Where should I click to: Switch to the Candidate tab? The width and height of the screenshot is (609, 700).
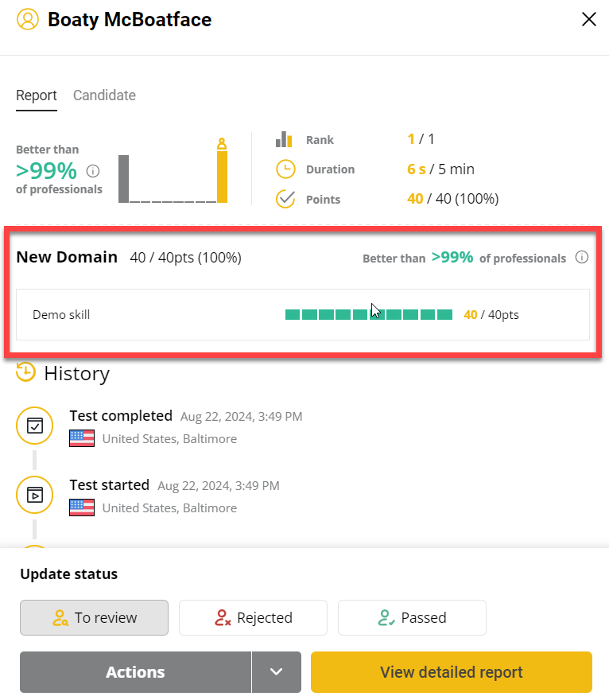tap(104, 95)
